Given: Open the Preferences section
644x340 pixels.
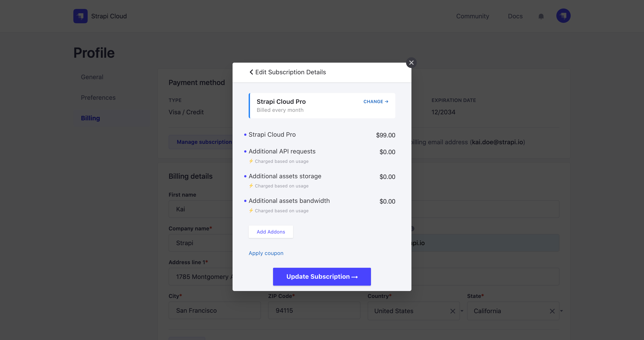Looking at the screenshot, I should (x=98, y=98).
